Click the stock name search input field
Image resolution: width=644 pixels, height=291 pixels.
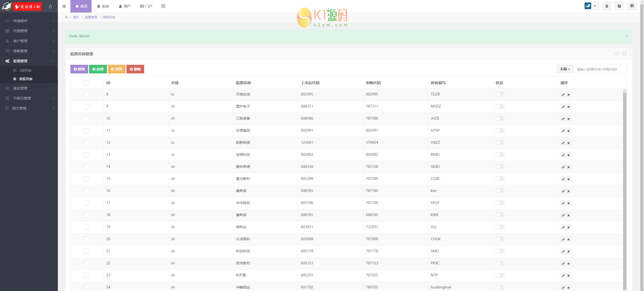tap(600, 69)
